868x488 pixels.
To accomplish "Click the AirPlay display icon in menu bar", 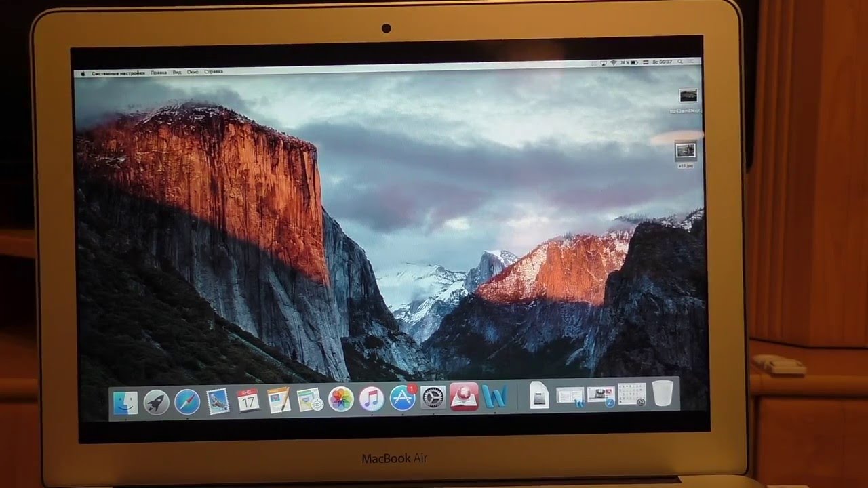I will 604,62.
